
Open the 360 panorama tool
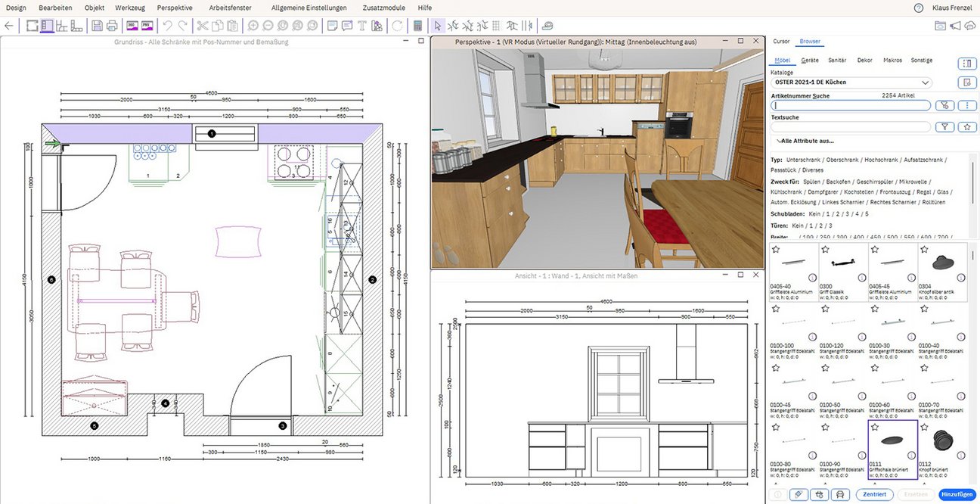(x=132, y=26)
